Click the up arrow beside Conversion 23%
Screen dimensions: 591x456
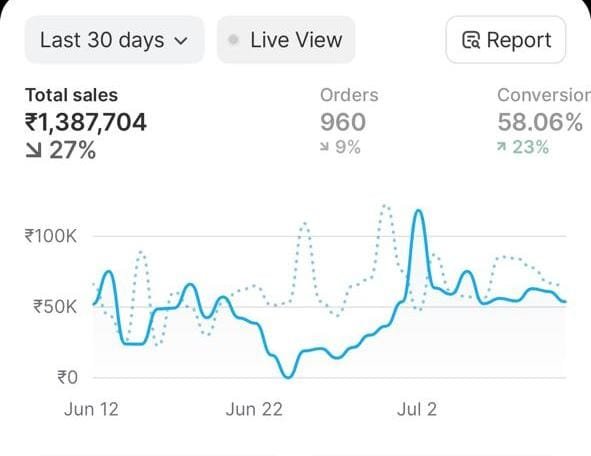pyautogui.click(x=501, y=147)
